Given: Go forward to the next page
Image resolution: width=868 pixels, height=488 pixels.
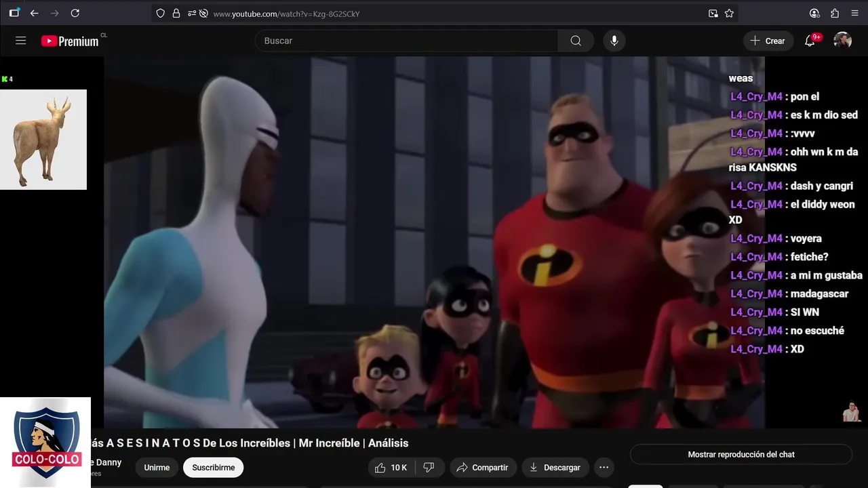Looking at the screenshot, I should coord(54,13).
